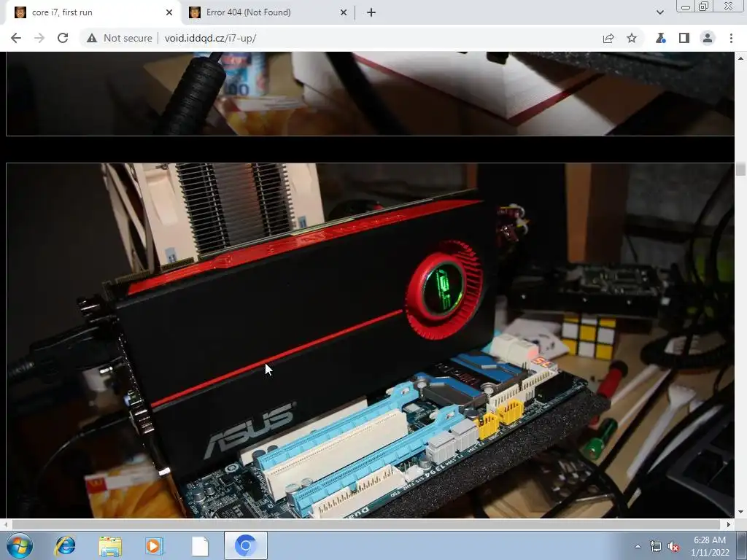The height and width of the screenshot is (560, 747).
Task: Focus the address bar URL void.iddqd.cz/i7-up/
Action: tap(210, 38)
